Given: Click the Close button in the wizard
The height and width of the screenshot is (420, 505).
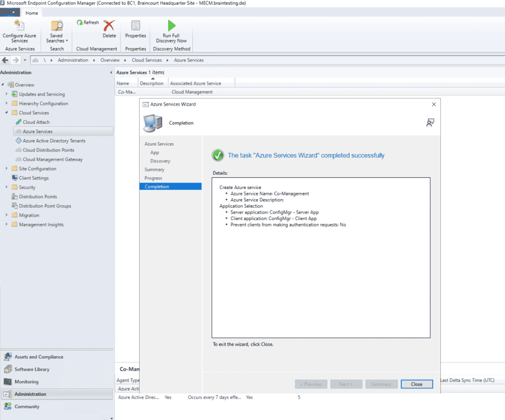Looking at the screenshot, I should [x=416, y=384].
